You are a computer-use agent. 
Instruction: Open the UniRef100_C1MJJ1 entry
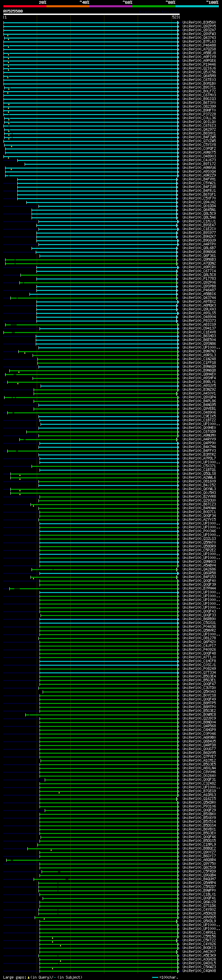click(x=199, y=221)
